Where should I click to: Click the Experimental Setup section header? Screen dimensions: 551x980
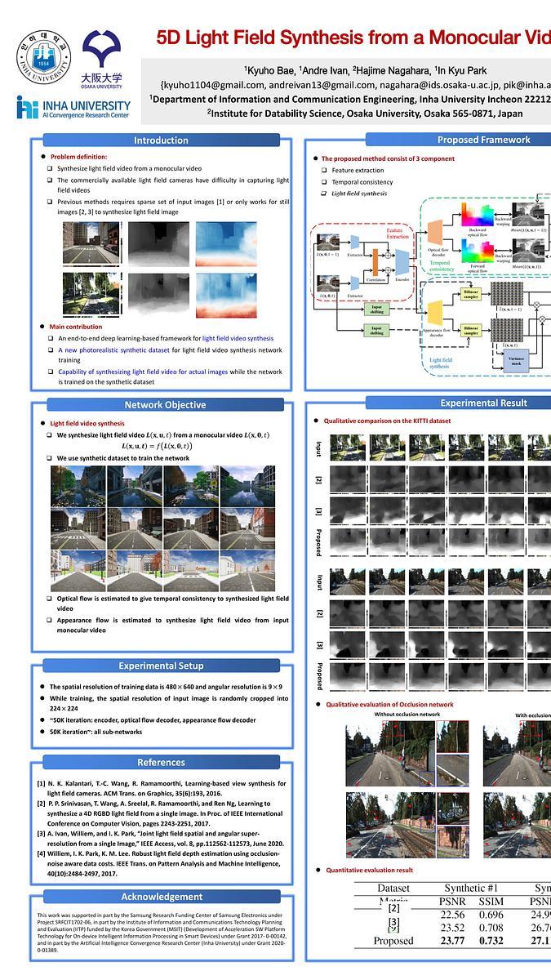tap(161, 666)
